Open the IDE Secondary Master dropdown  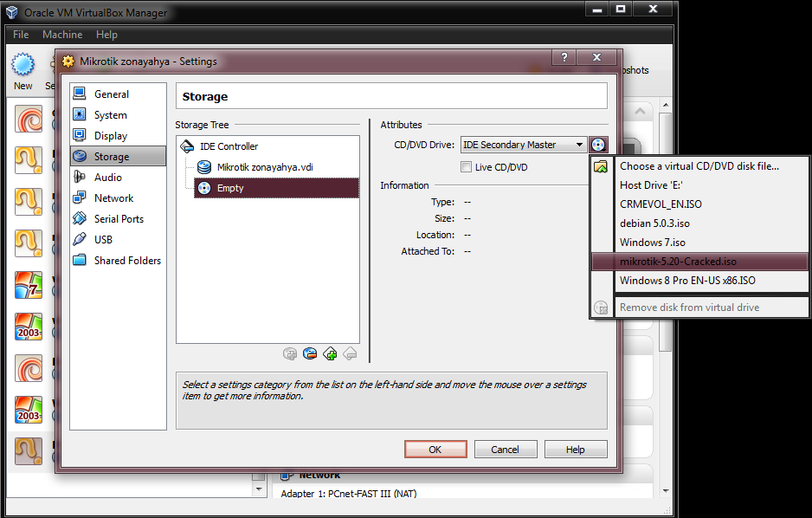[524, 145]
